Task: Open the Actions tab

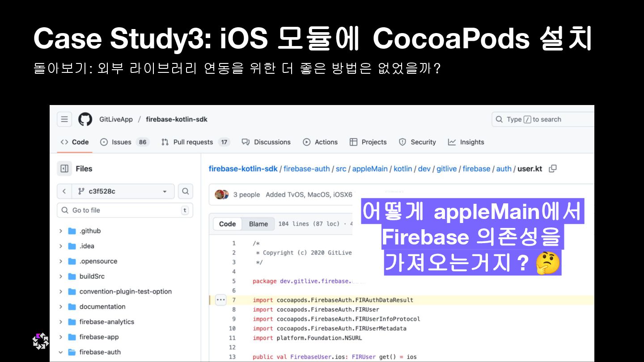Action: click(x=320, y=142)
